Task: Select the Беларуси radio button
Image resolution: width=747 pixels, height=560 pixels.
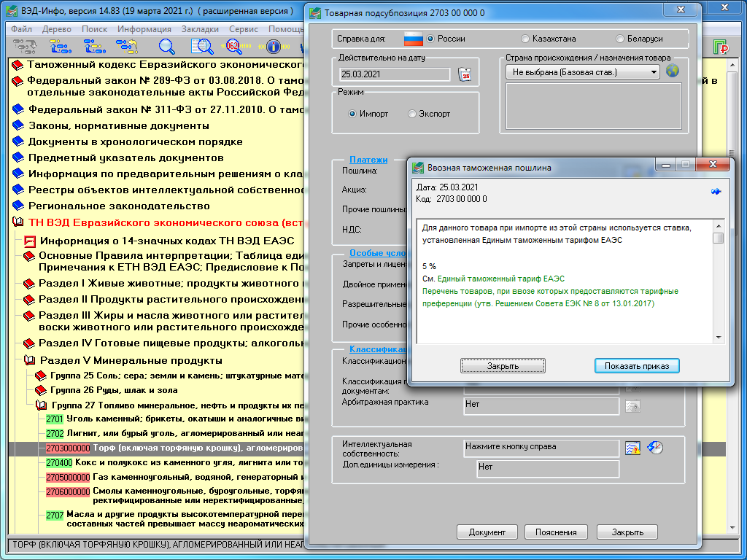Action: click(620, 39)
